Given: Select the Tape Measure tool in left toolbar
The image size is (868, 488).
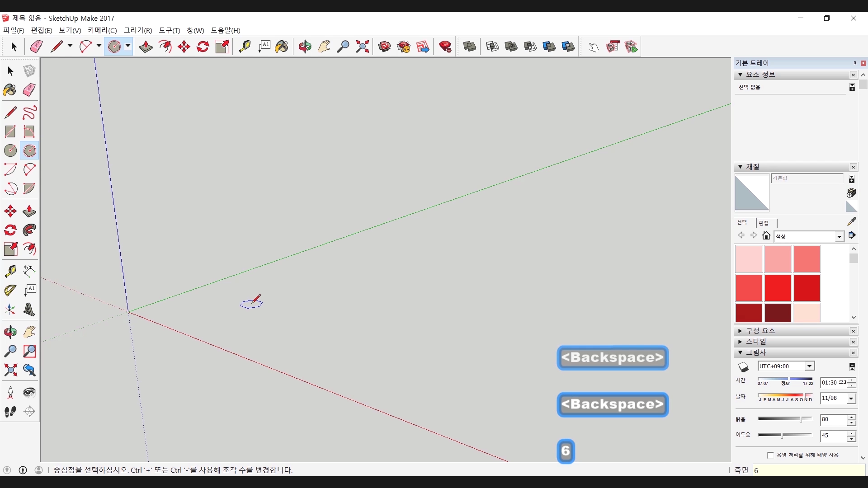Looking at the screenshot, I should click(x=10, y=271).
